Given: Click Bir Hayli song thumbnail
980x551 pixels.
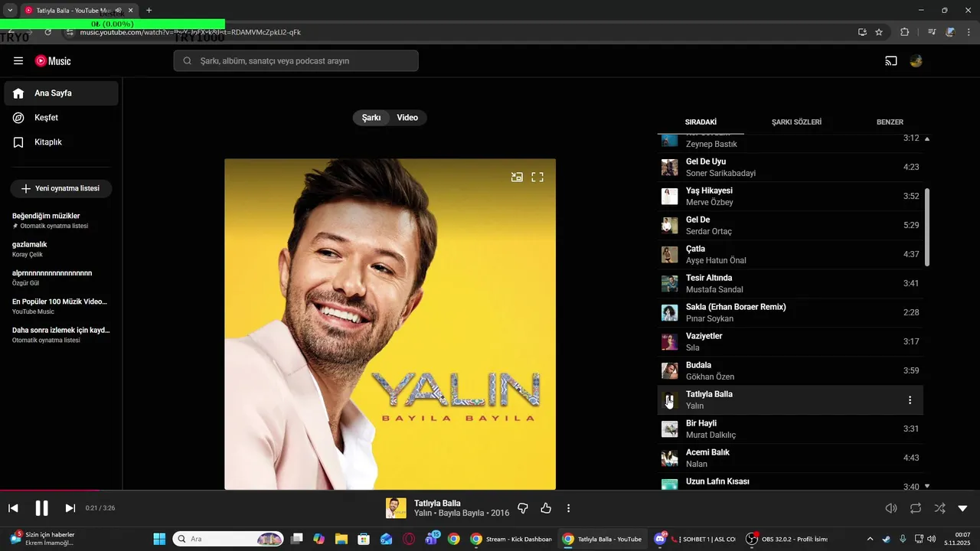Looking at the screenshot, I should 670,429.
